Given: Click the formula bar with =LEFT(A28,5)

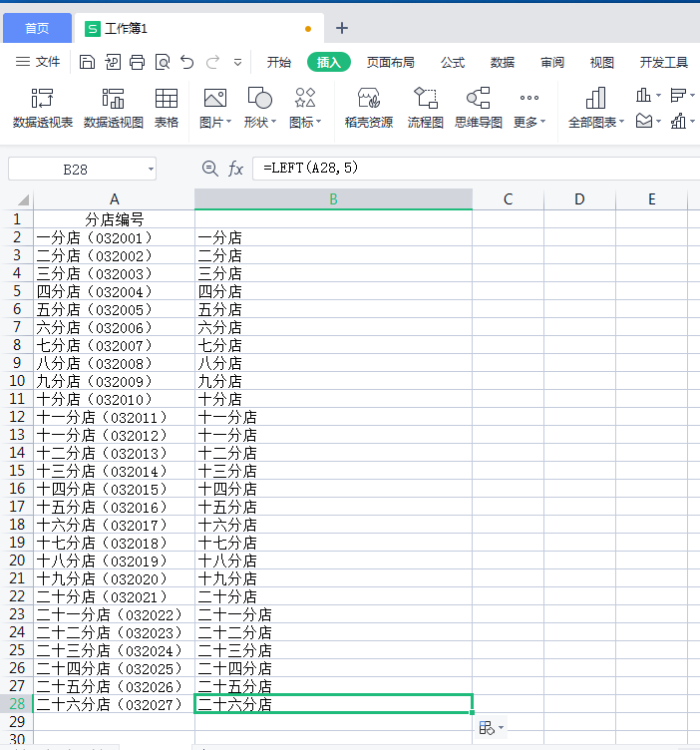Looking at the screenshot, I should tap(476, 169).
